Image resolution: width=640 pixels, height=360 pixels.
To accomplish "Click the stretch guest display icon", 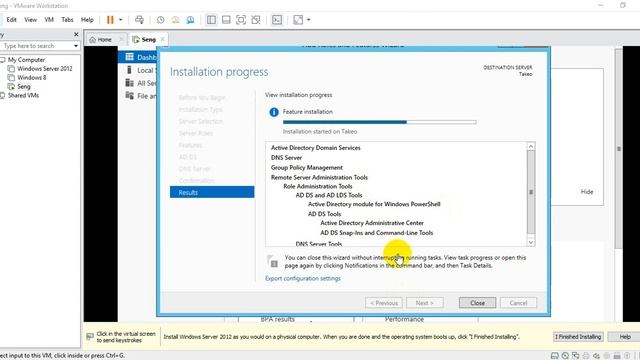I will click(298, 20).
